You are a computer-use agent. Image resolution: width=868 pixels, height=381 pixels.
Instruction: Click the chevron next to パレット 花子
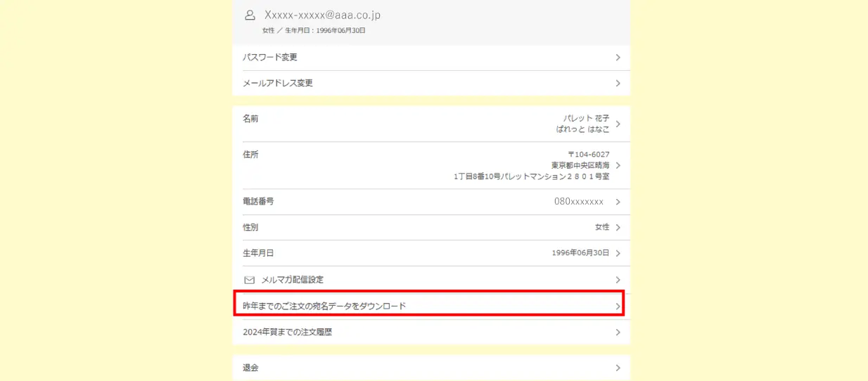coord(618,124)
